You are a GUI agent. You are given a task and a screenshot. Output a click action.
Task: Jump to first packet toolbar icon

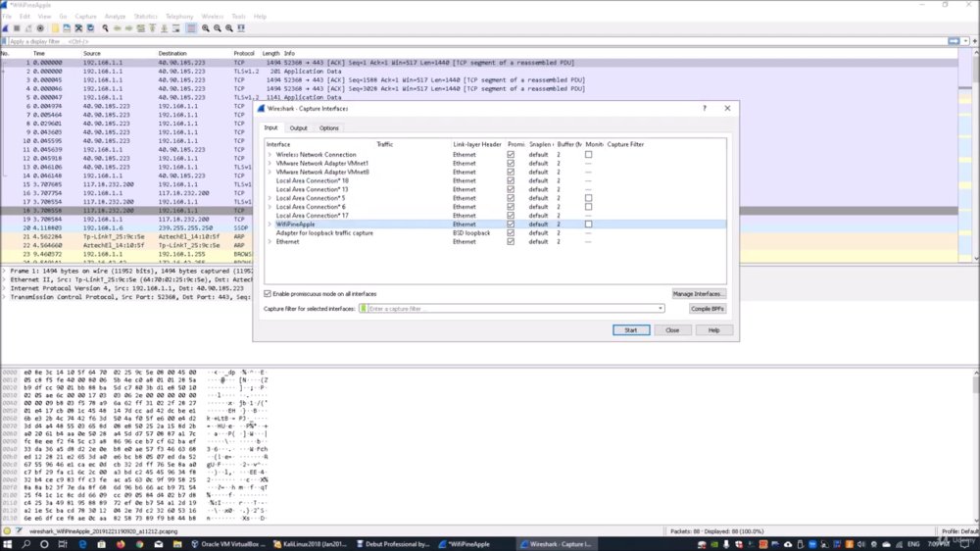(153, 28)
